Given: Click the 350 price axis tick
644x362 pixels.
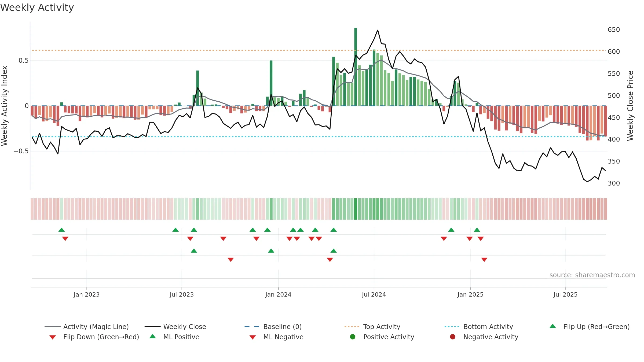Looking at the screenshot, I should point(614,161).
